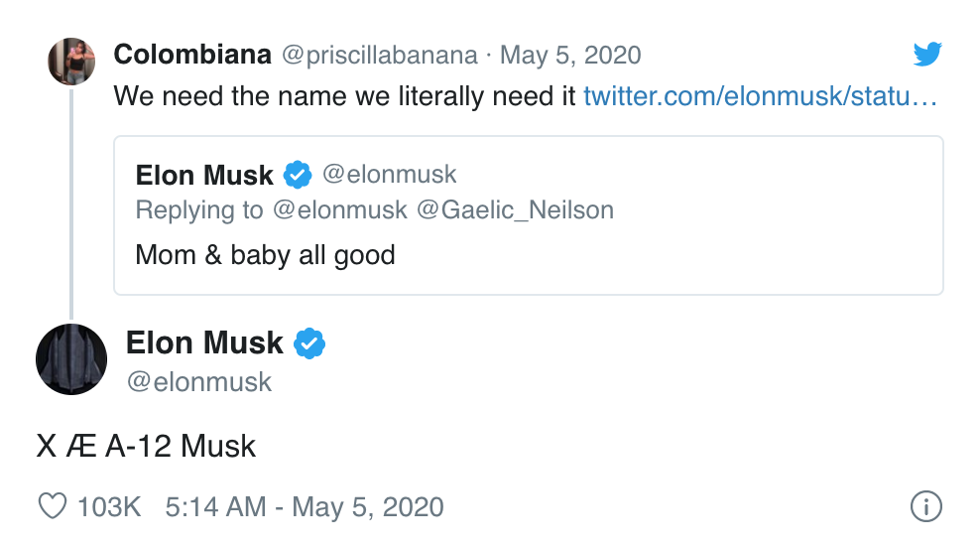Select @elonmusk handle beside quoted tweet name
This screenshot has width=980, height=546.
click(x=389, y=175)
